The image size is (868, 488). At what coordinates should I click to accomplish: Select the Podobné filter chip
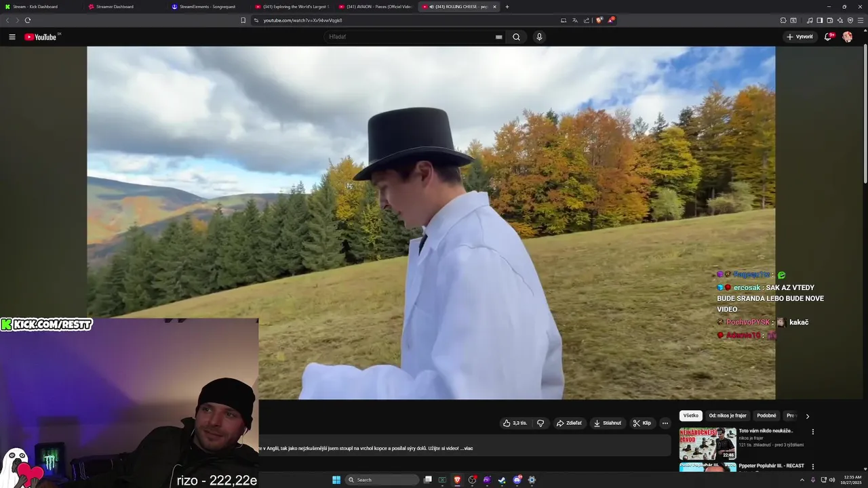coord(766,415)
